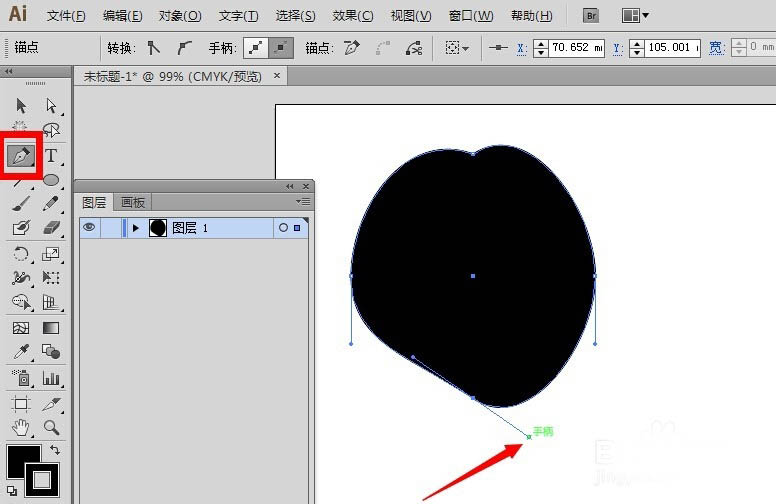Image resolution: width=776 pixels, height=504 pixels.
Task: Select the Zoom magnifier tool
Action: click(x=51, y=427)
